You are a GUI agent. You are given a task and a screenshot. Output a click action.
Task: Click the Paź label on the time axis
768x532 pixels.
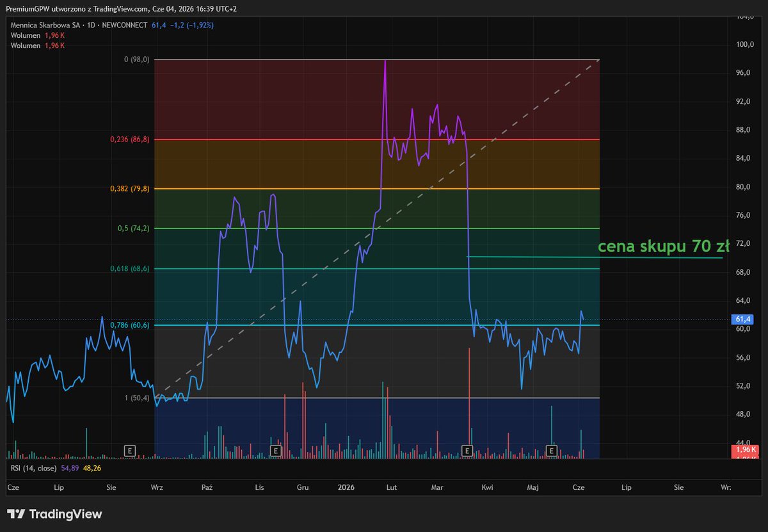point(207,487)
